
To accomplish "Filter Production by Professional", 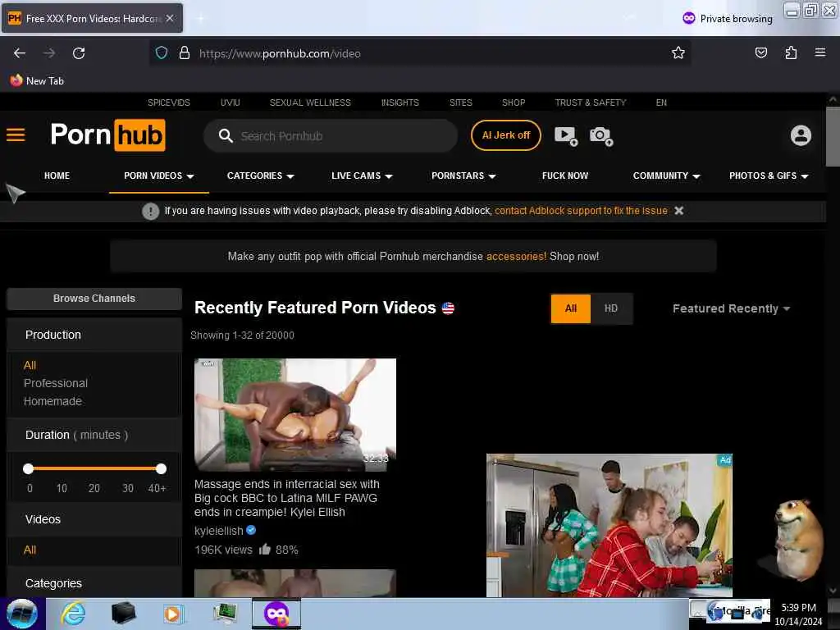I will 56,383.
